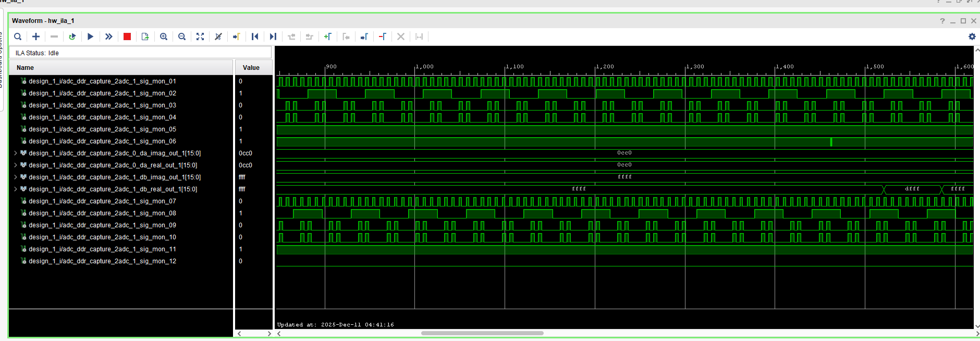The height and width of the screenshot is (341, 980).
Task: Stop the ILA trigger with the red square
Action: tap(127, 36)
